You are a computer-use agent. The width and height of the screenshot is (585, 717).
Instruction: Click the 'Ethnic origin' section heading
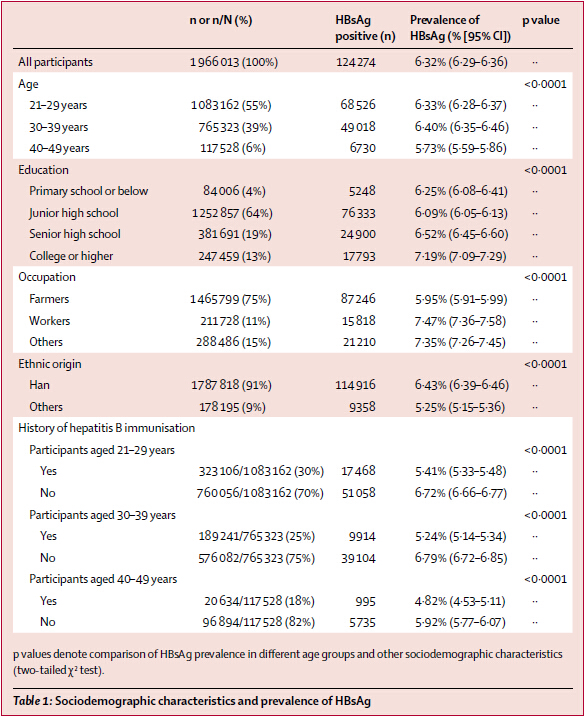tap(50, 364)
